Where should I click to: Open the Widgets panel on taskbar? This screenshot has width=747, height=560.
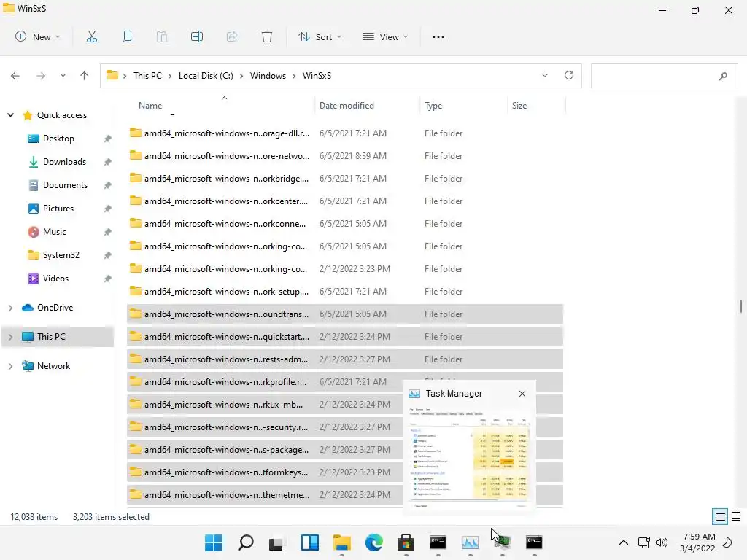(309, 542)
